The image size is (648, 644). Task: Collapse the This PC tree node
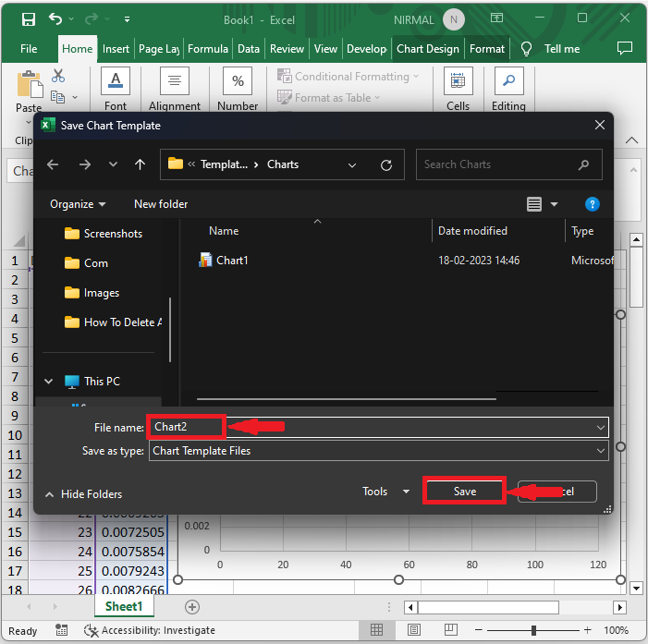(49, 382)
